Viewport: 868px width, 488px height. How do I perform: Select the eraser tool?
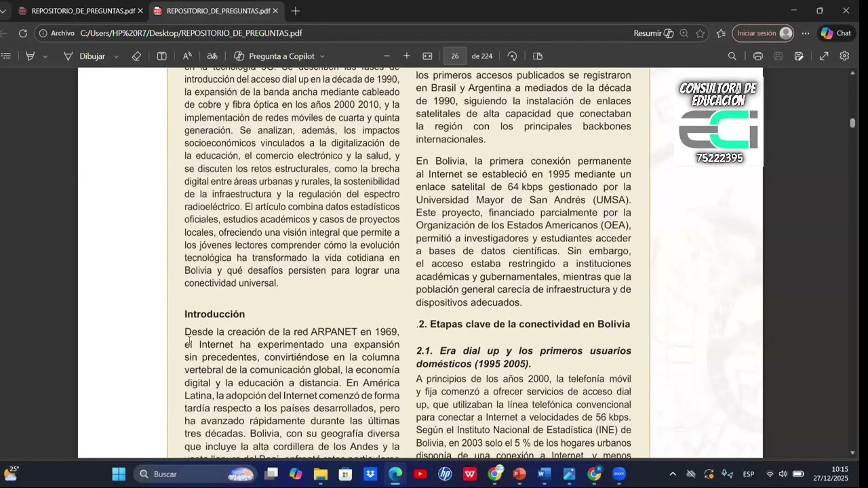click(136, 56)
